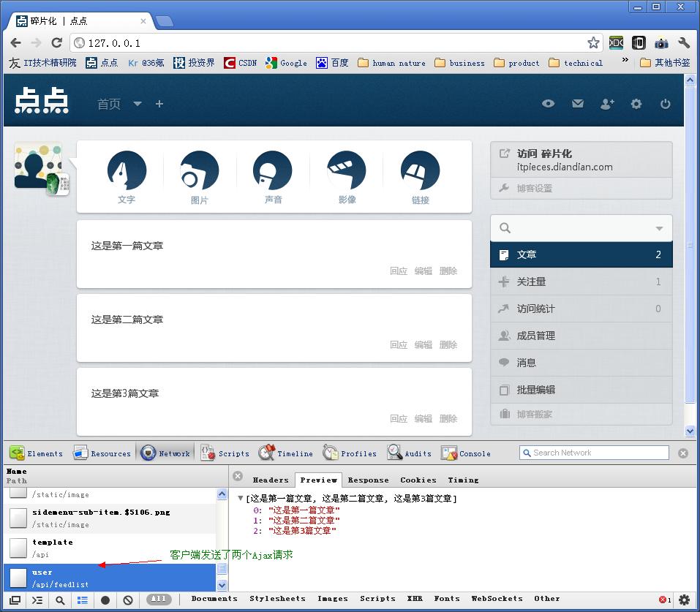Open the 文章 sidebar menu item
Viewport: 700px width, 612px height.
pos(582,254)
